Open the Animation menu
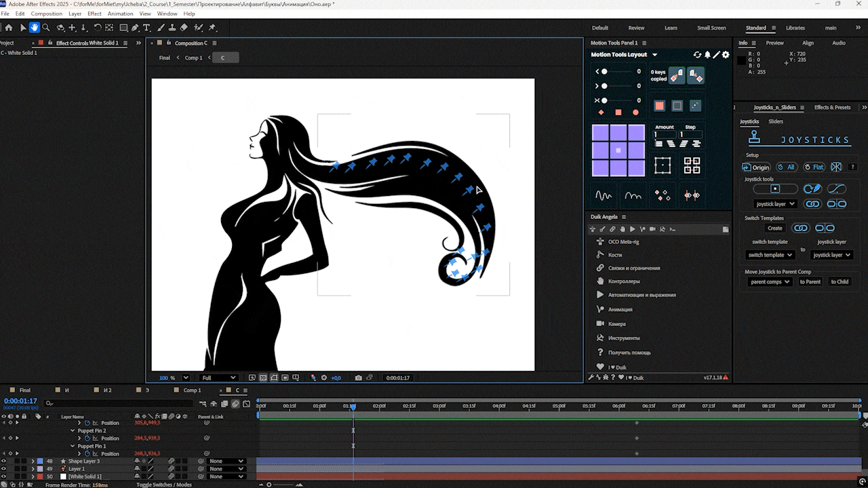This screenshot has height=488, width=868. click(120, 14)
